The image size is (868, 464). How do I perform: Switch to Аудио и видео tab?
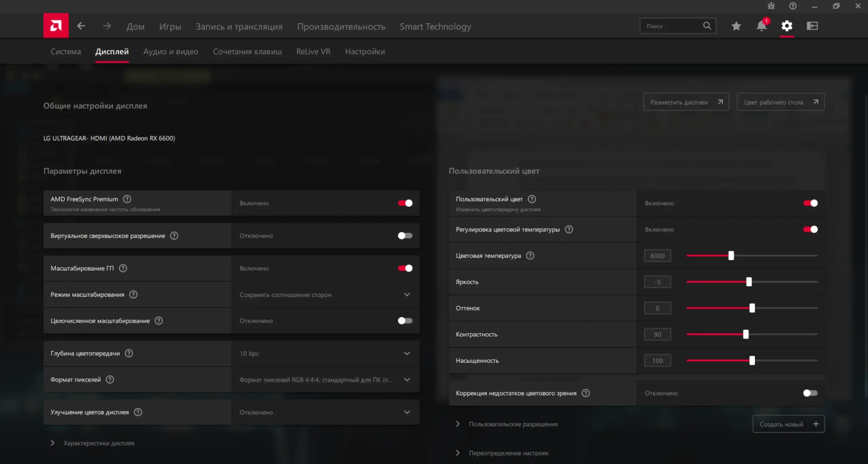coord(171,52)
